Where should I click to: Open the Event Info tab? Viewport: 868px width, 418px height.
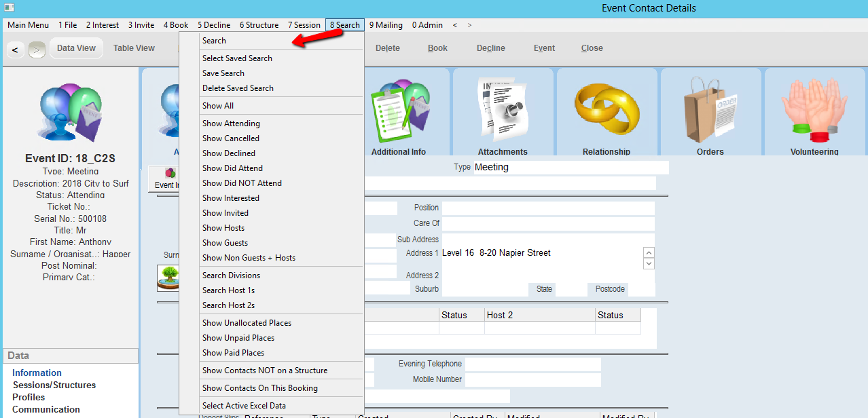click(165, 179)
